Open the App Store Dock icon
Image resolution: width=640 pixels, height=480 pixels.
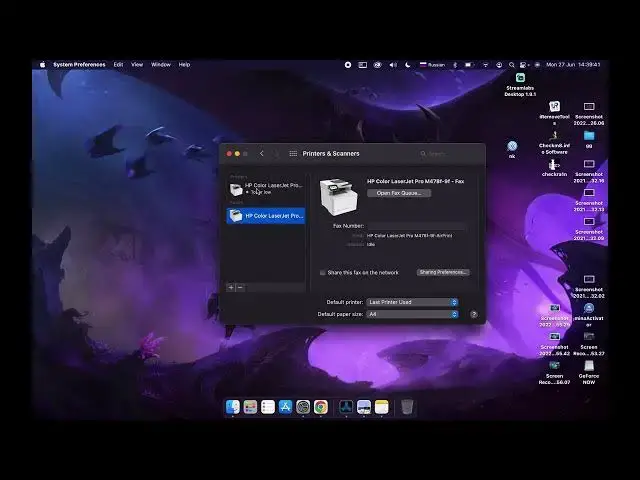285,407
